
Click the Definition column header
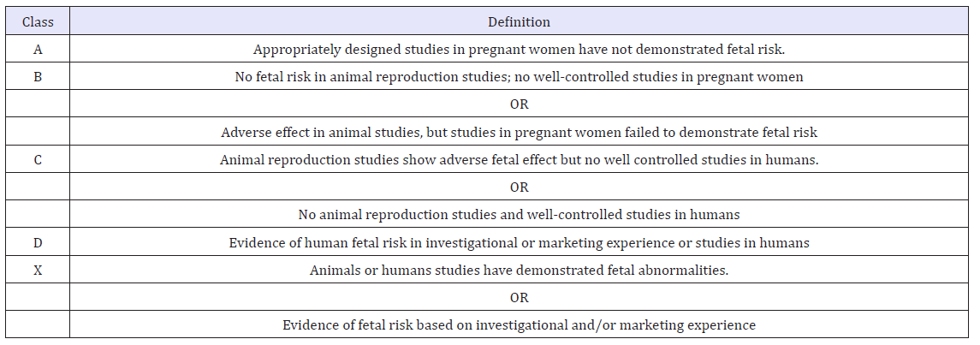tap(519, 21)
